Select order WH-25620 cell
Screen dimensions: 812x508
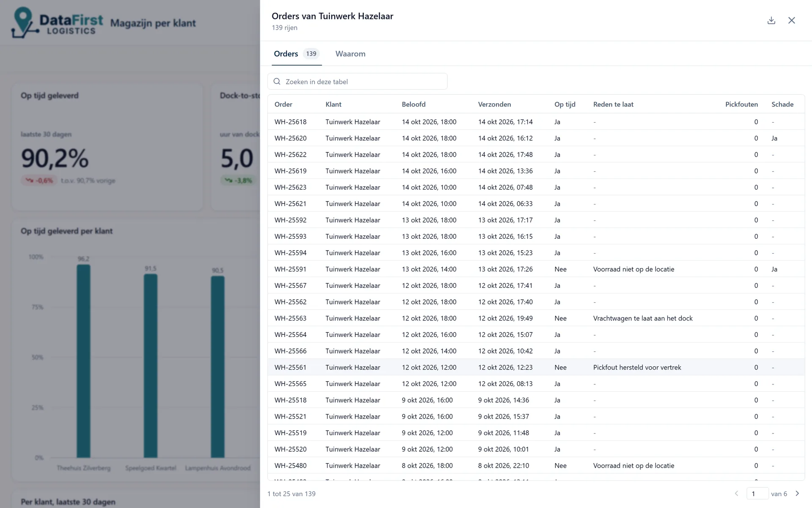pos(291,138)
